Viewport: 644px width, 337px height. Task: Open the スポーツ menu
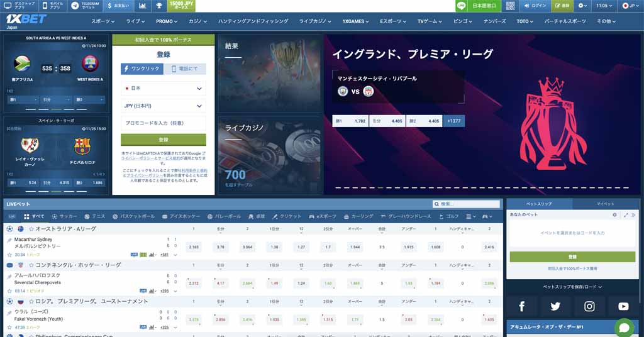pos(103,21)
